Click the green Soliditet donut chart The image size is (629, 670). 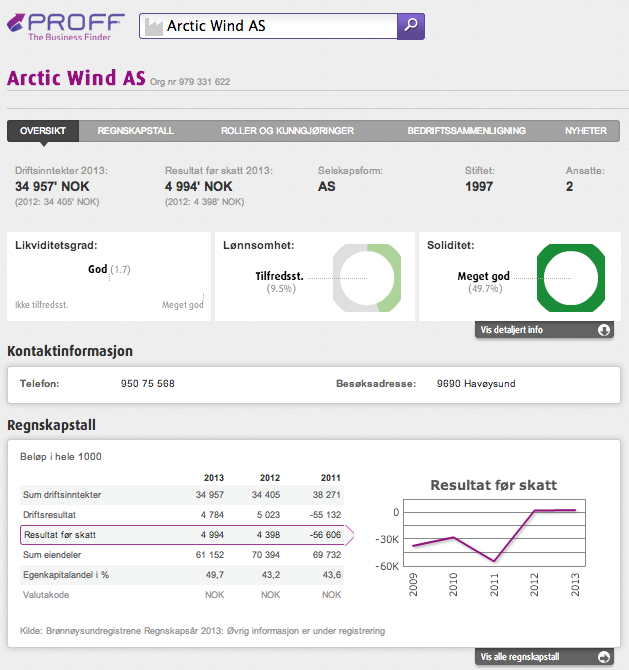coord(571,277)
